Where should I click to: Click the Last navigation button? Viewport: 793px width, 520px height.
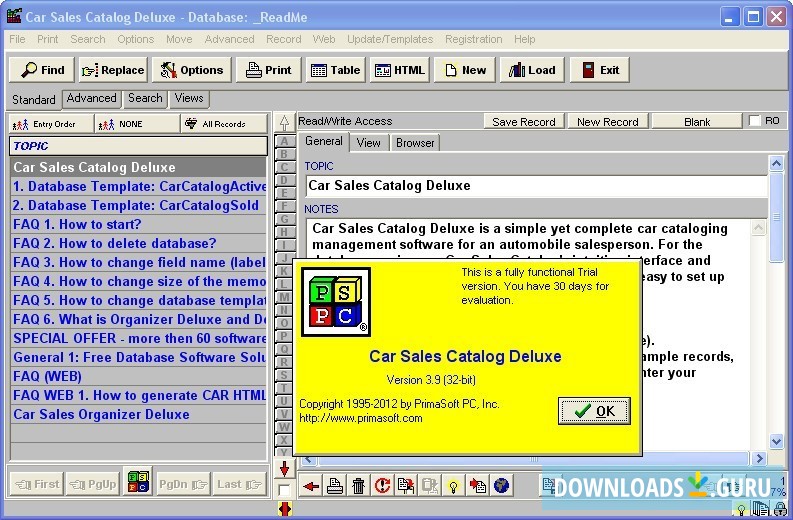(239, 485)
